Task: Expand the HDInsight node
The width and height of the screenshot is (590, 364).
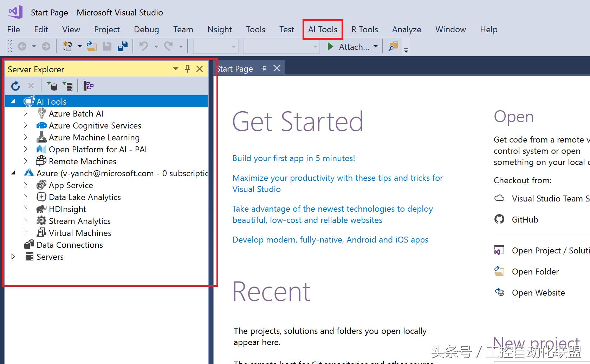Action: click(25, 209)
